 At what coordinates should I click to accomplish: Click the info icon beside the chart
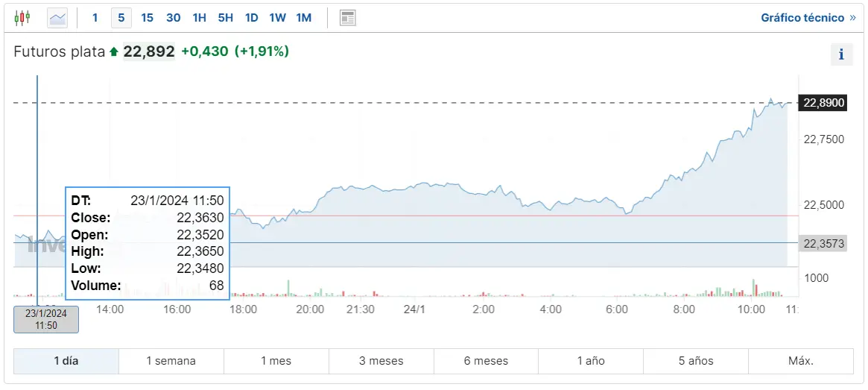pyautogui.click(x=841, y=54)
